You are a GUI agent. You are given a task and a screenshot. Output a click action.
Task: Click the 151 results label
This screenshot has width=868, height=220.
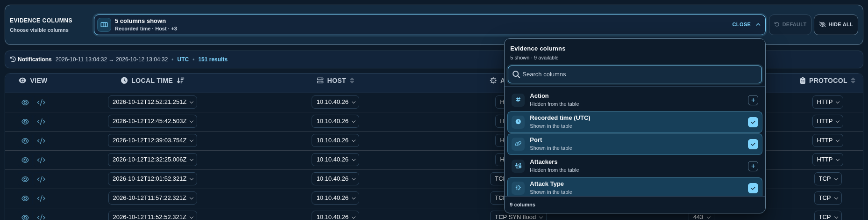click(x=213, y=59)
